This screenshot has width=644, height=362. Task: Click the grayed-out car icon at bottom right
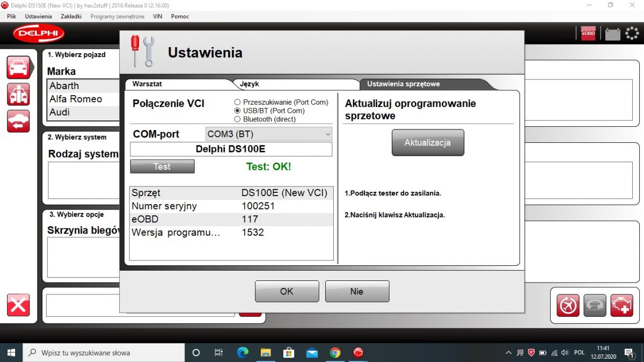click(x=595, y=305)
